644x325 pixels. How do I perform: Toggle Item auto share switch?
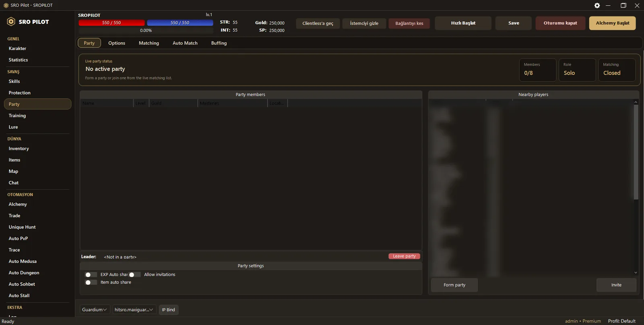point(91,282)
